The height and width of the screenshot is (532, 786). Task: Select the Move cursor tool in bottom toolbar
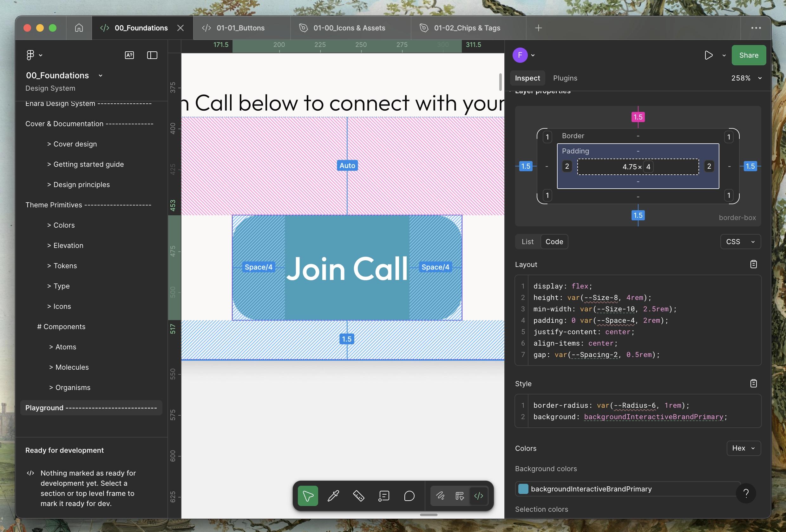308,496
